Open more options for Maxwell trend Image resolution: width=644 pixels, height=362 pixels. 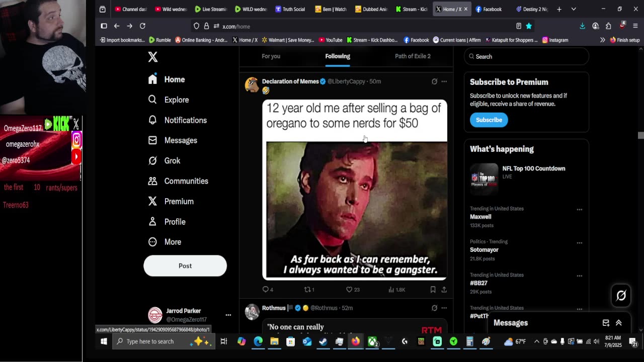(579, 210)
